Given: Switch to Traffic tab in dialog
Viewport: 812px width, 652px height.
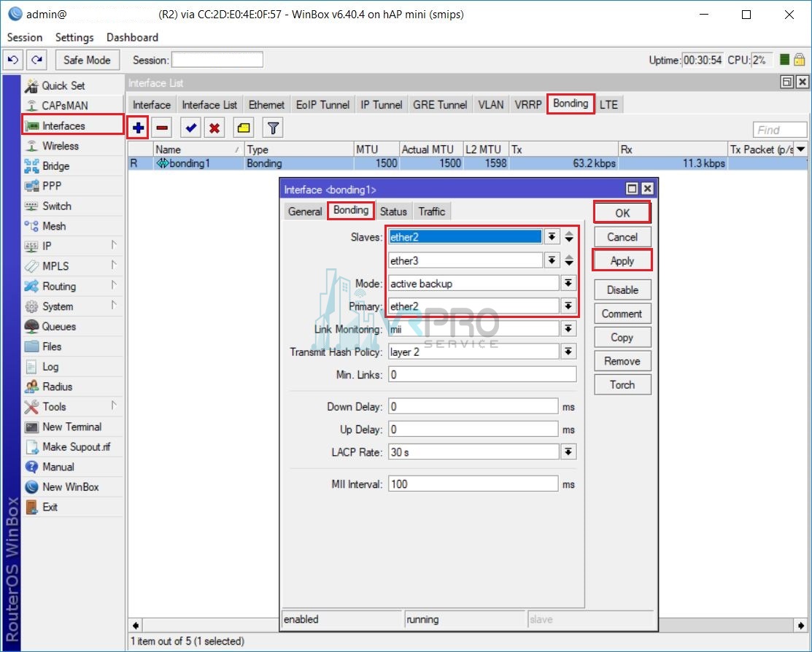Looking at the screenshot, I should point(432,211).
